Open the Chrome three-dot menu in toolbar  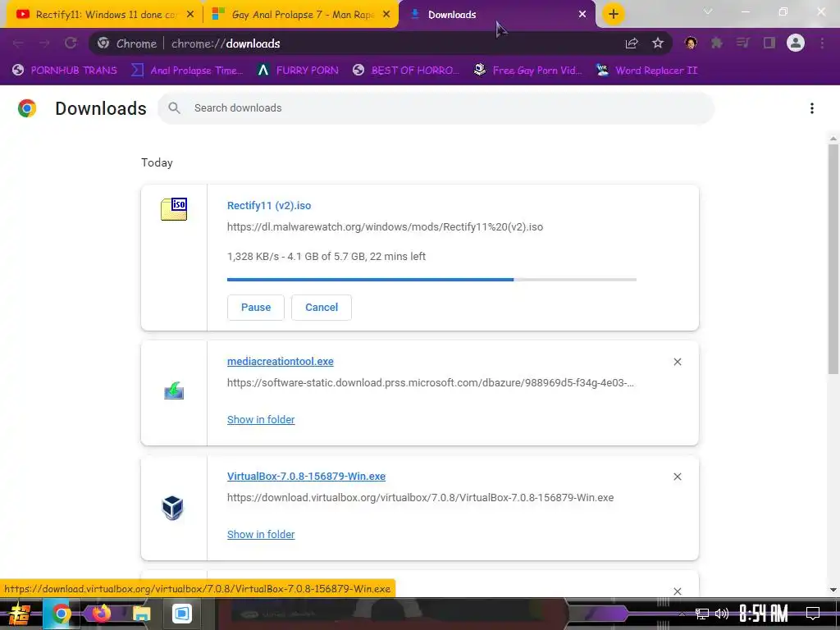tap(822, 43)
